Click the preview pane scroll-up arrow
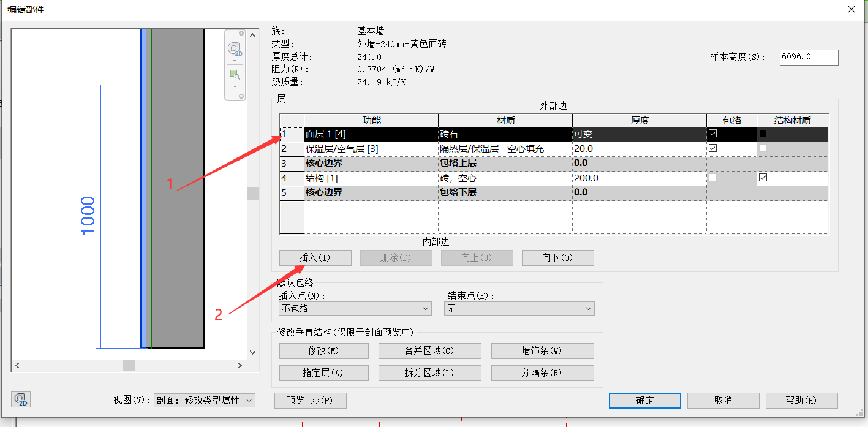This screenshot has height=427, width=868. tap(252, 35)
